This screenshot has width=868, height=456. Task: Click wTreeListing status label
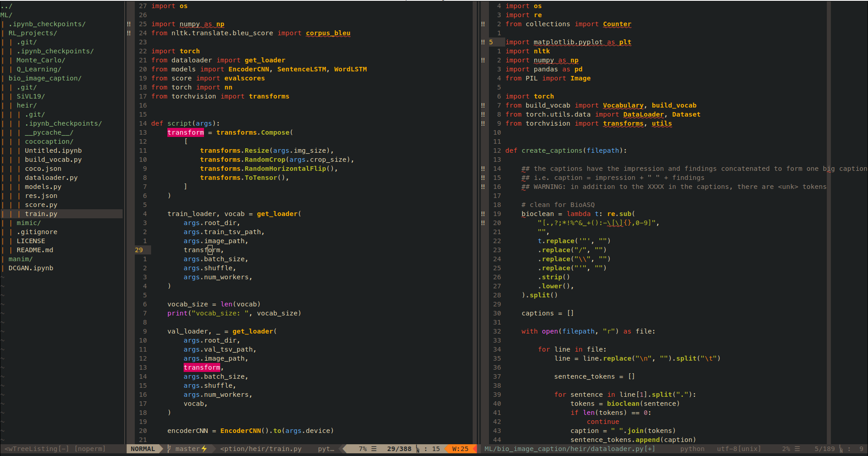[x=37, y=449]
